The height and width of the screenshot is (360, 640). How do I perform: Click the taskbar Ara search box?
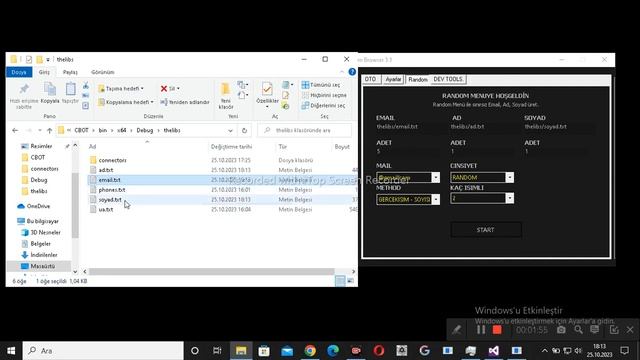pyautogui.click(x=103, y=351)
